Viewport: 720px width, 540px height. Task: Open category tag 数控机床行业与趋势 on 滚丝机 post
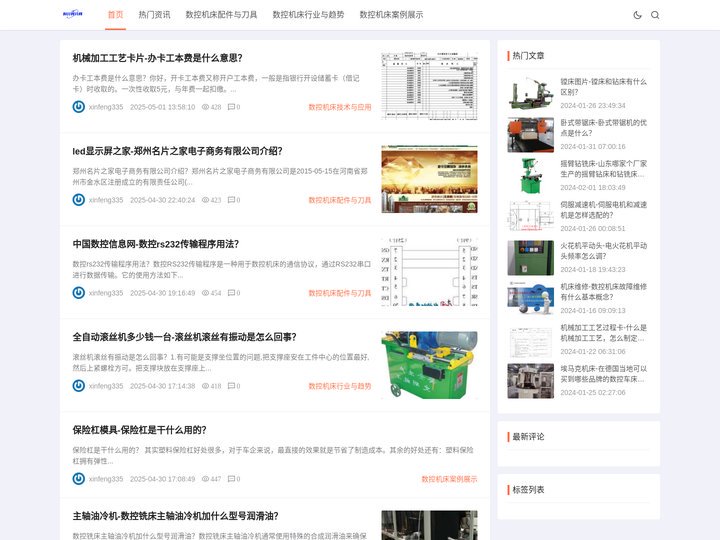coord(340,386)
